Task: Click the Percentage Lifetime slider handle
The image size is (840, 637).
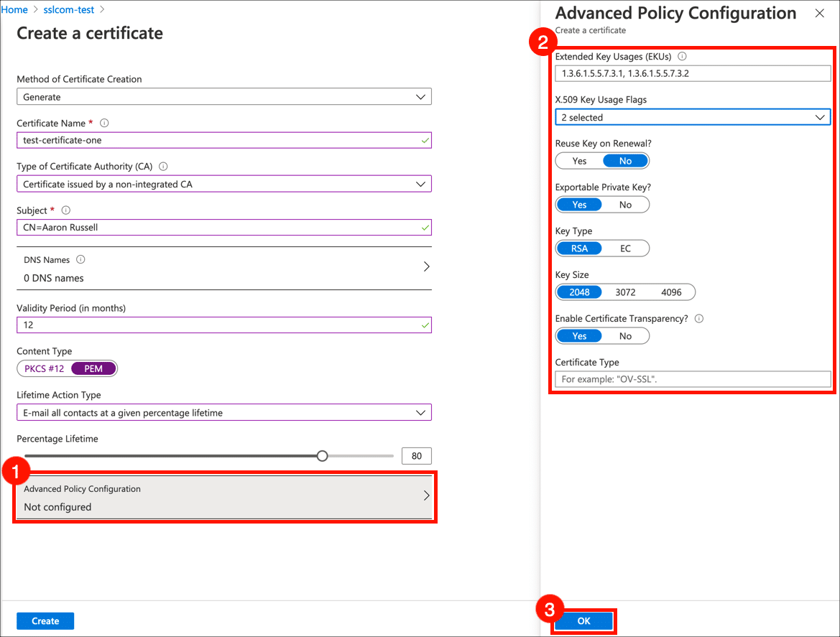Action: (x=323, y=456)
